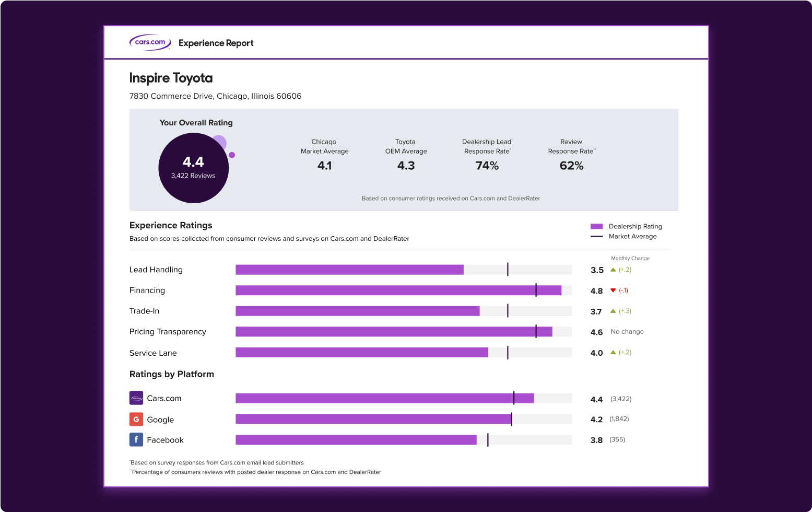Click the 74% response rate value
This screenshot has height=512, width=812.
coord(487,166)
